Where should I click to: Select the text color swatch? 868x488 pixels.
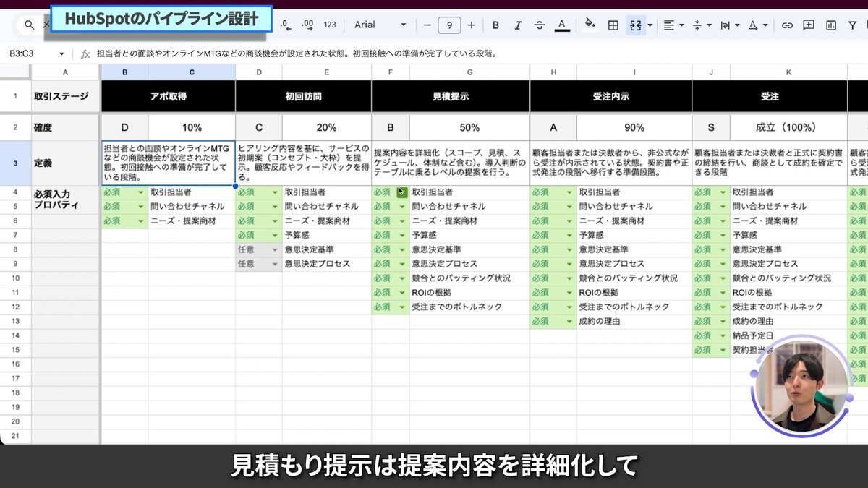tap(561, 24)
